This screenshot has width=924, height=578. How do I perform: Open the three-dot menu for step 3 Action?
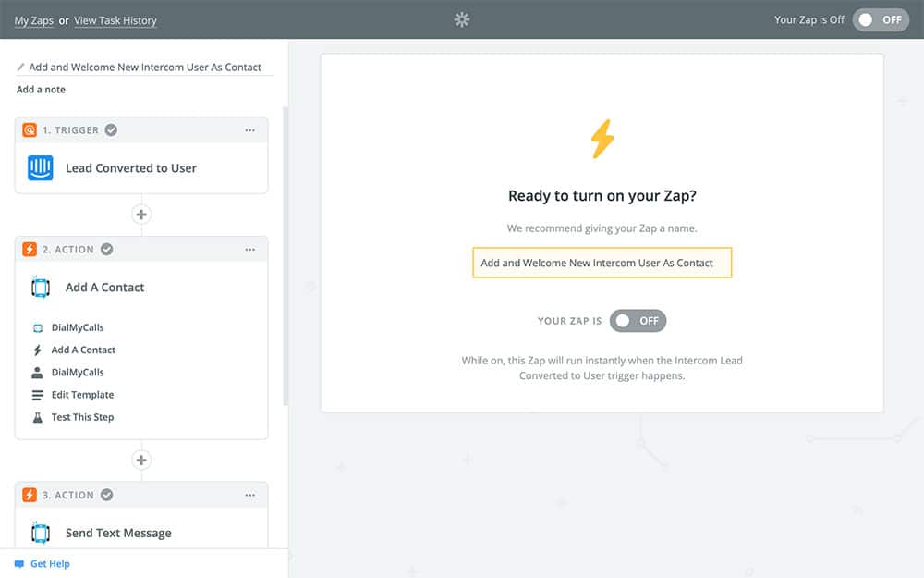249,495
